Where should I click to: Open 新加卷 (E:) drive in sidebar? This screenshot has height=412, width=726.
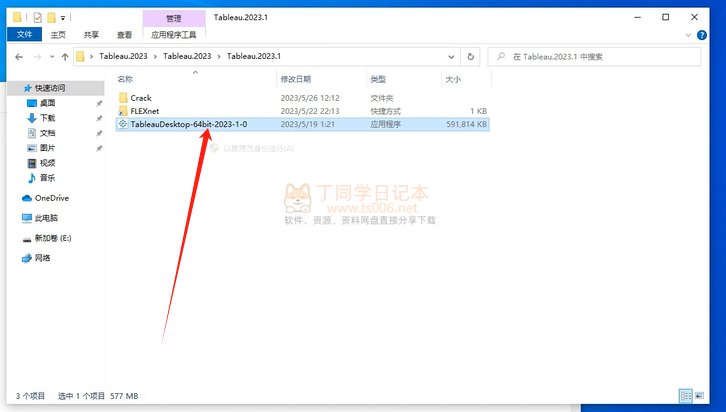tap(53, 238)
